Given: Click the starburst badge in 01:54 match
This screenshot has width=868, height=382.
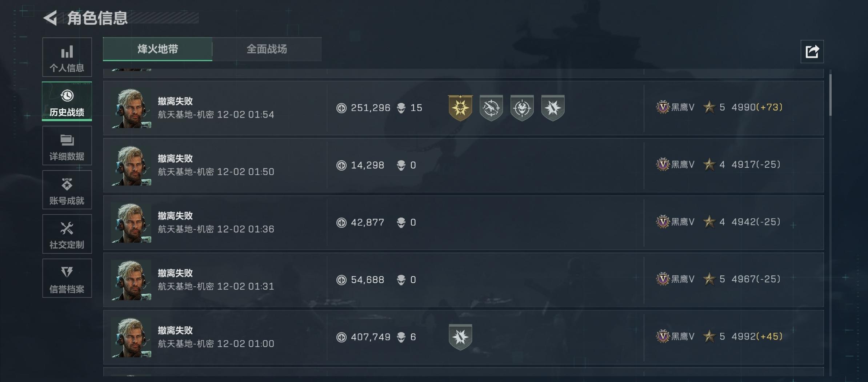Looking at the screenshot, I should point(552,108).
